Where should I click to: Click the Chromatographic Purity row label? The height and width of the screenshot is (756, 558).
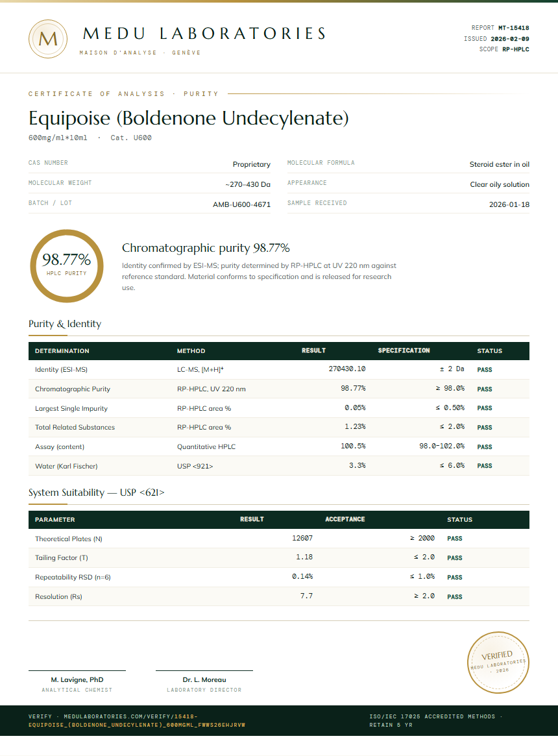click(73, 389)
